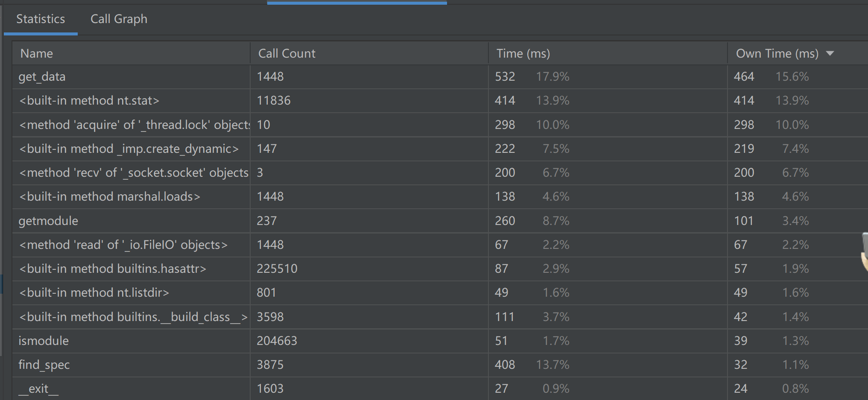Image resolution: width=868 pixels, height=400 pixels.
Task: Select the getmodule row
Action: pyautogui.click(x=48, y=221)
